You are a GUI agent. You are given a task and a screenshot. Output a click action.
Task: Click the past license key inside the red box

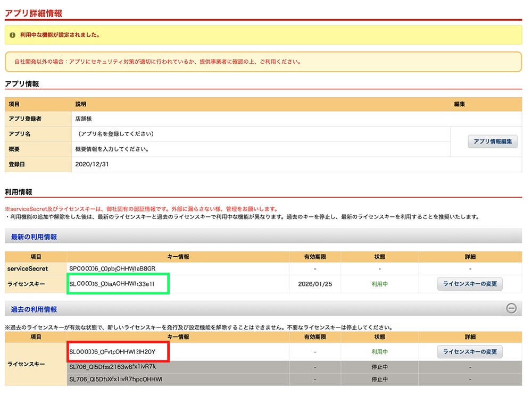click(118, 351)
